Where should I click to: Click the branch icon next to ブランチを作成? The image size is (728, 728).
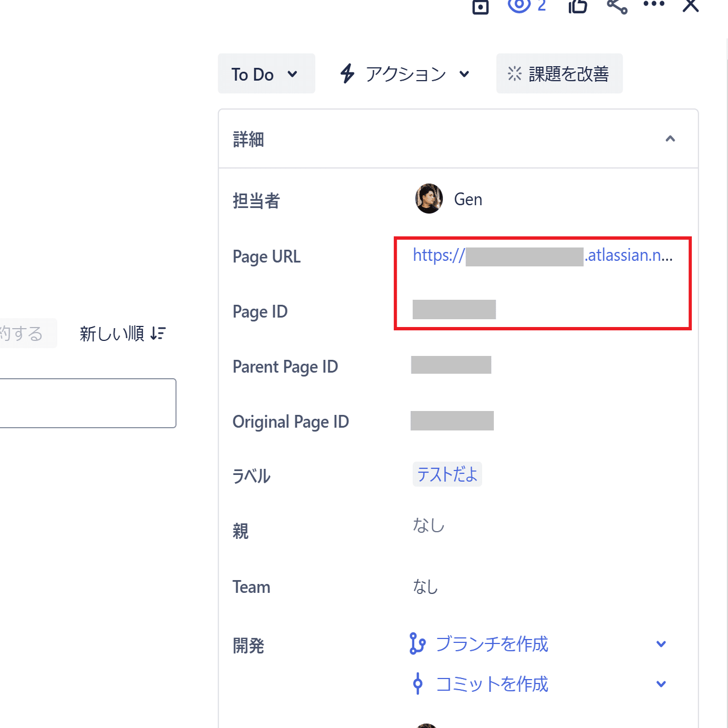point(417,644)
